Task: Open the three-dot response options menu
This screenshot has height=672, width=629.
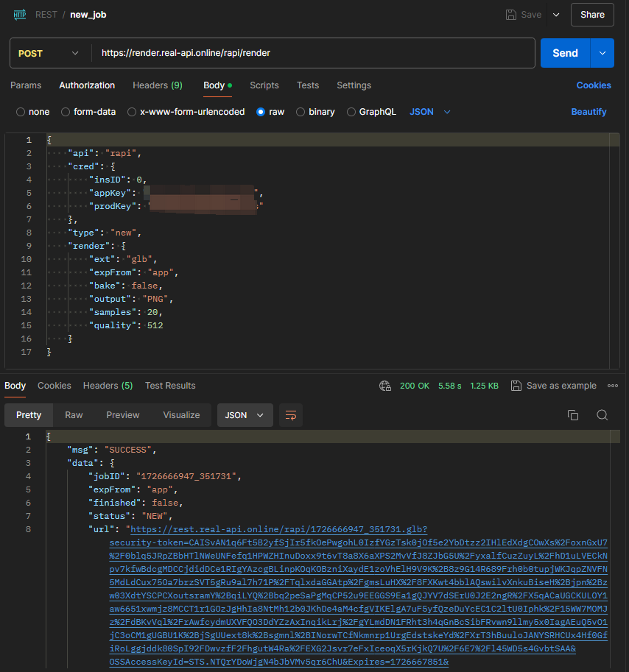Action: pos(613,386)
